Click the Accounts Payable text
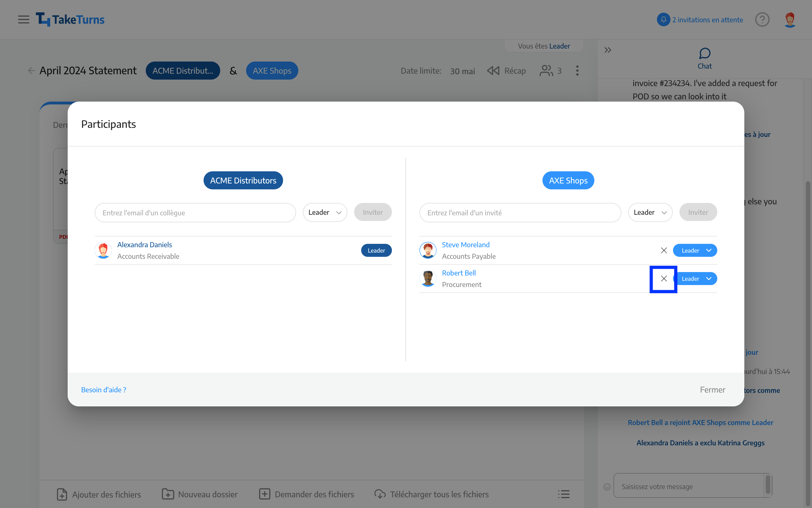This screenshot has width=812, height=508. point(468,256)
